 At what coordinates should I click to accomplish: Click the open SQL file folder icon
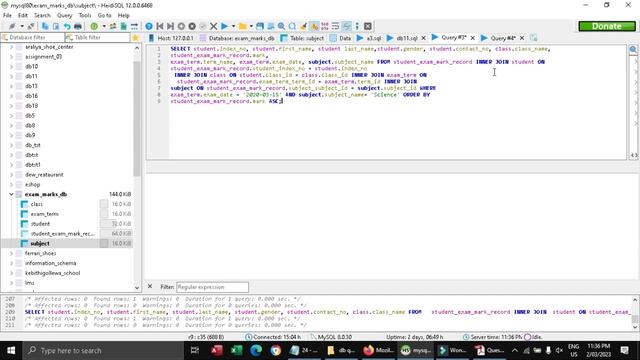pyautogui.click(x=243, y=26)
